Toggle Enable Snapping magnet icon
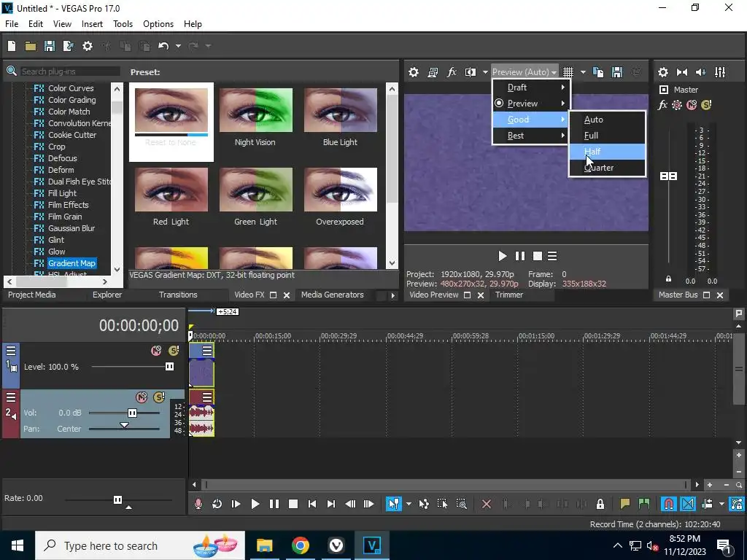 (x=669, y=504)
